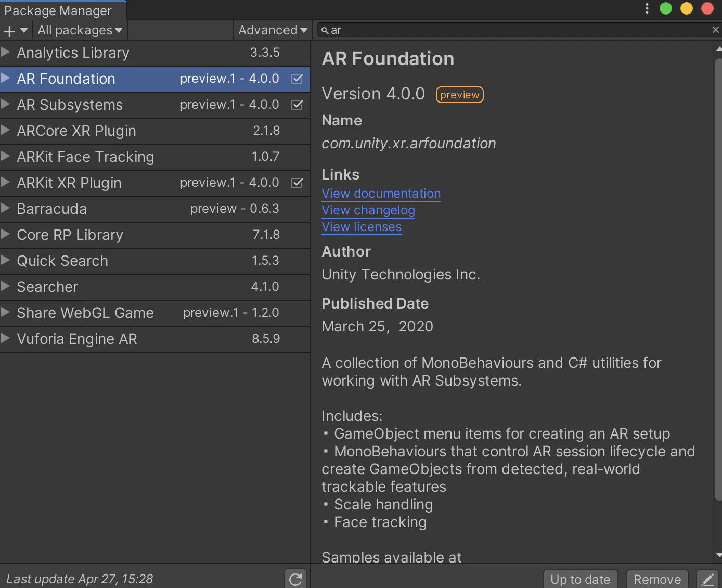Expand the ARKit XR Plugin triangle
This screenshot has height=588, width=722.
(x=6, y=182)
